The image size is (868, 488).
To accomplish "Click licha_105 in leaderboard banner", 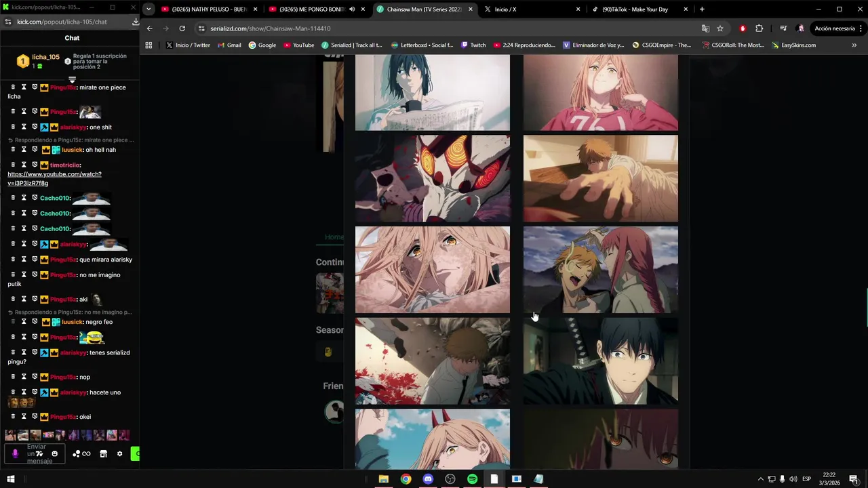I will tap(45, 57).
